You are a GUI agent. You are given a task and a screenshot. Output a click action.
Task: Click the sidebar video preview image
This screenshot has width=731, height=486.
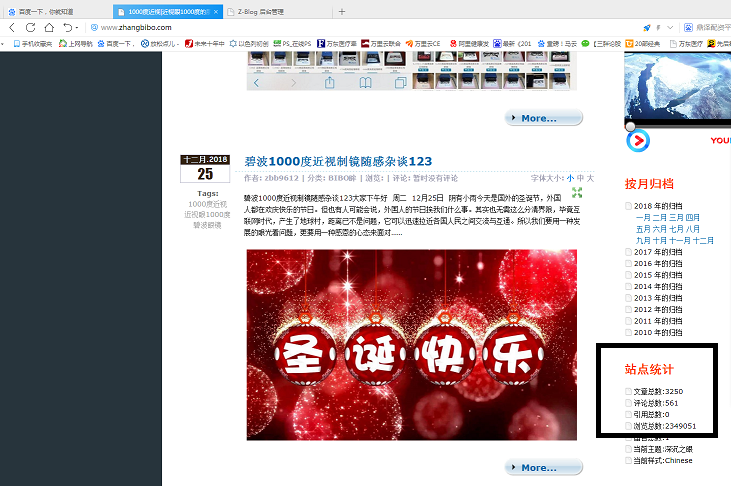[677, 86]
